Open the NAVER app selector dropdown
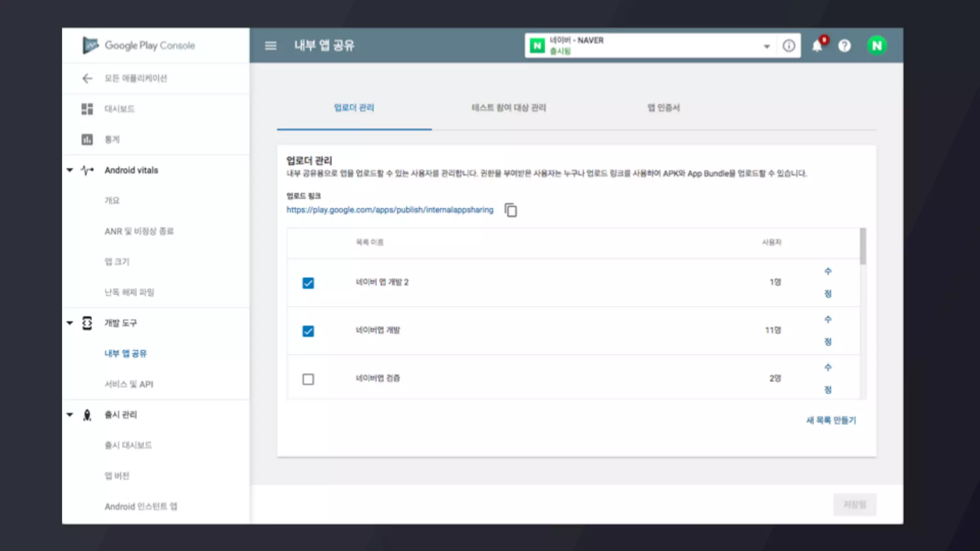Image resolution: width=980 pixels, height=551 pixels. (x=766, y=46)
